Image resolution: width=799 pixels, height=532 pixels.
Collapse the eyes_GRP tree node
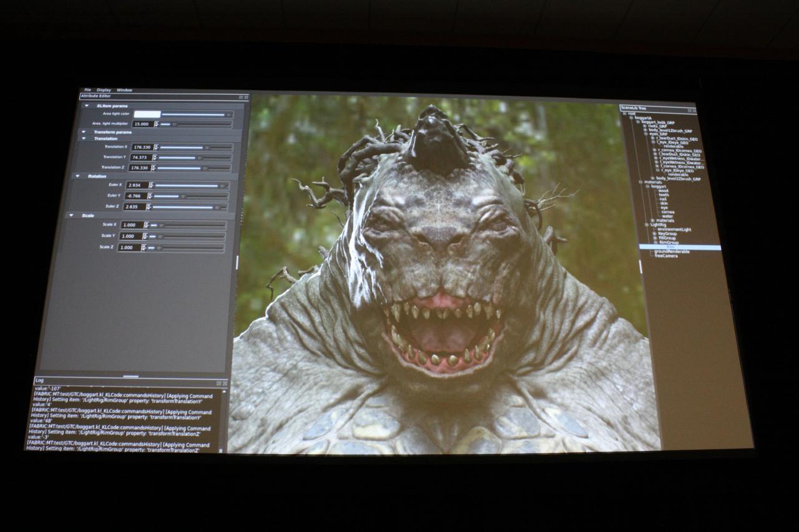[x=646, y=134]
